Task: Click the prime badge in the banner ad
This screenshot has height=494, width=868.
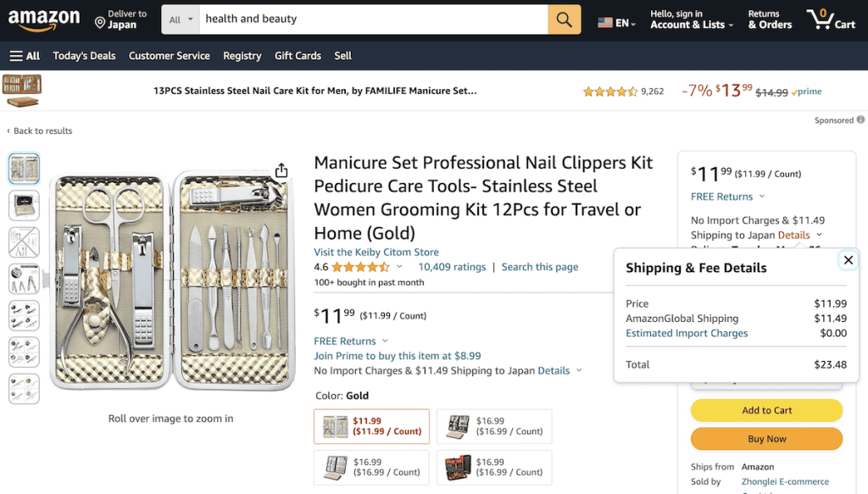Action: click(806, 92)
